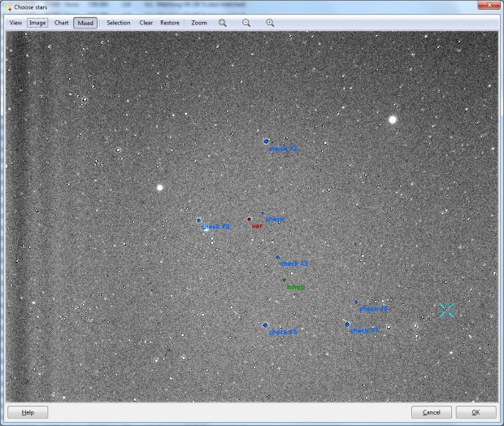Click the check #5 star marker
The height and width of the screenshot is (426, 504).
point(266,325)
